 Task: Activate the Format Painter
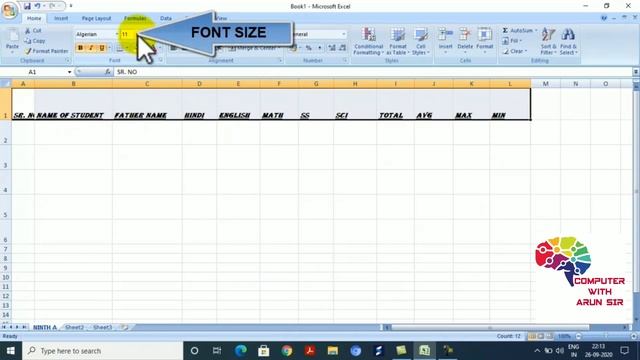click(x=46, y=51)
